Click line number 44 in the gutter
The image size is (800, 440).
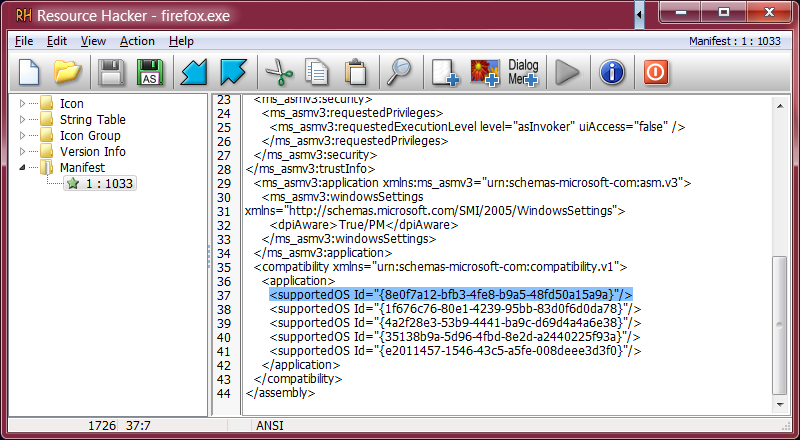pos(223,394)
